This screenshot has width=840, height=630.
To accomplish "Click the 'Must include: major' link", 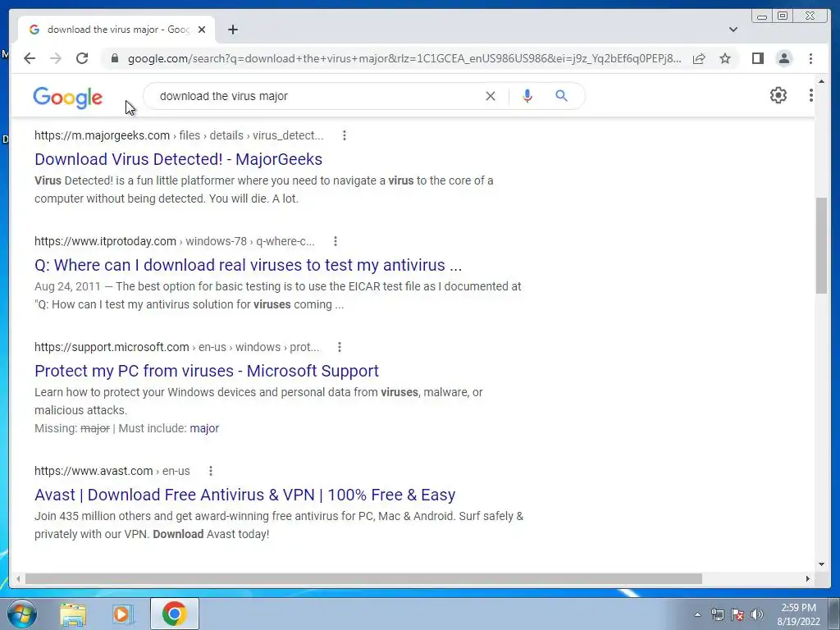I will (x=204, y=428).
